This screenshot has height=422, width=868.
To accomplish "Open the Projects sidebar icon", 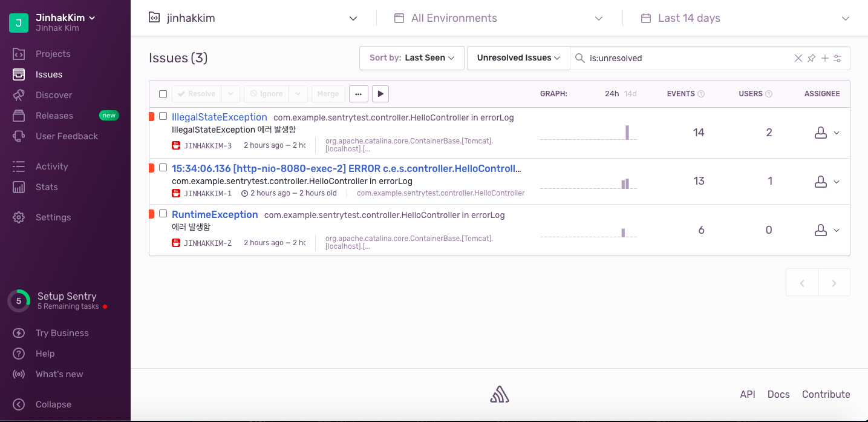I will tap(19, 54).
